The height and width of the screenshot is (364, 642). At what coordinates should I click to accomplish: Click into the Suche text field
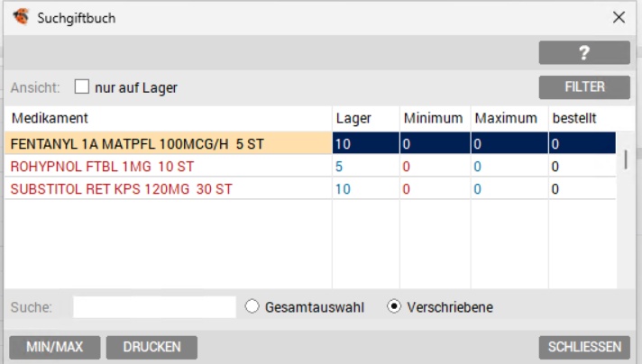pyautogui.click(x=154, y=307)
